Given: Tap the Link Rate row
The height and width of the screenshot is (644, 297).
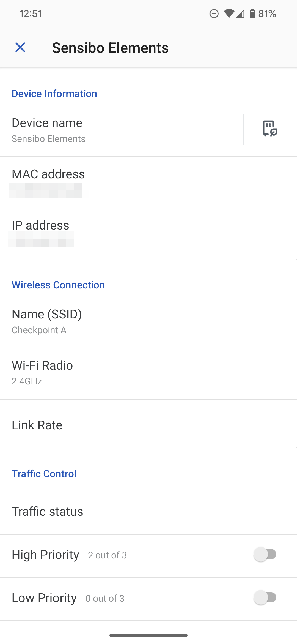Looking at the screenshot, I should tap(148, 425).
